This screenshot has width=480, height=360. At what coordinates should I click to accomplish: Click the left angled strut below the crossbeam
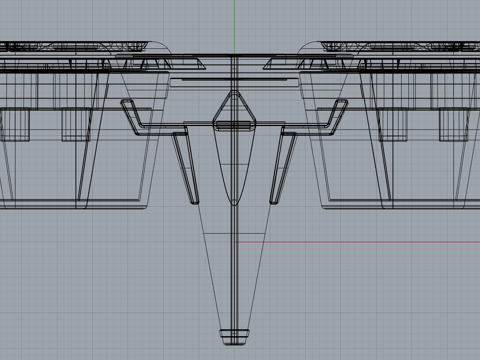185,168
